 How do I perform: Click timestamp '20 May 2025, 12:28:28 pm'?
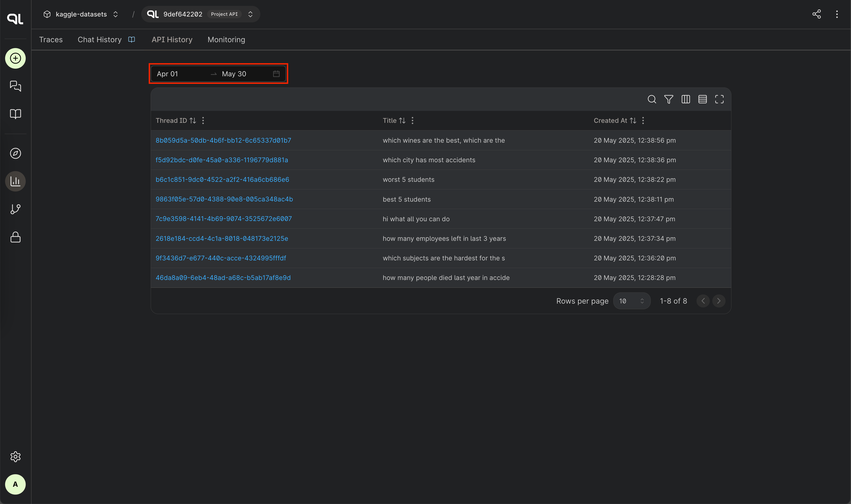(635, 277)
